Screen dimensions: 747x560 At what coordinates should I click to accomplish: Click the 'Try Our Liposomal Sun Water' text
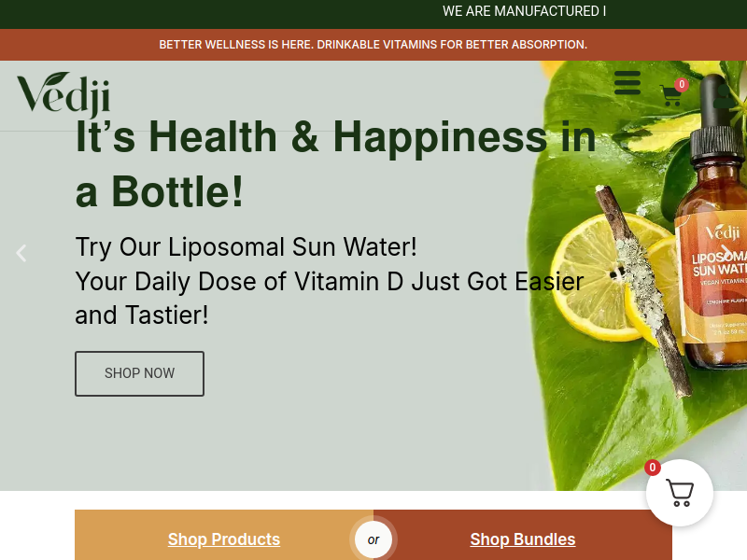[246, 246]
